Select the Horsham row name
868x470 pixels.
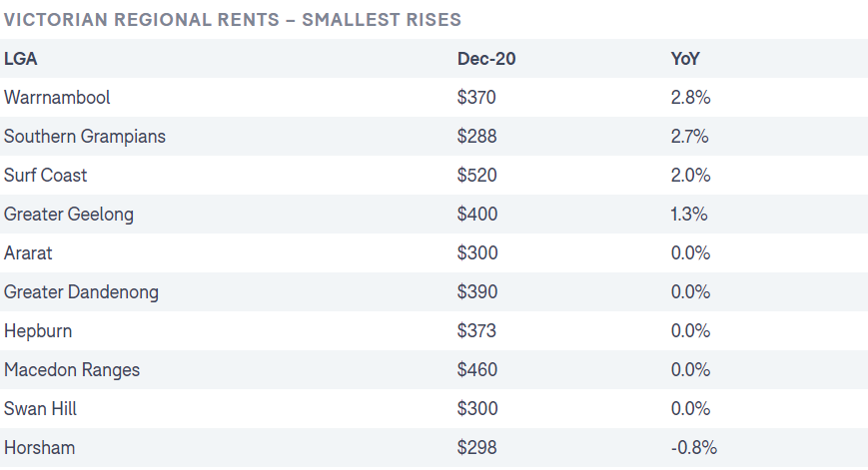(x=39, y=447)
